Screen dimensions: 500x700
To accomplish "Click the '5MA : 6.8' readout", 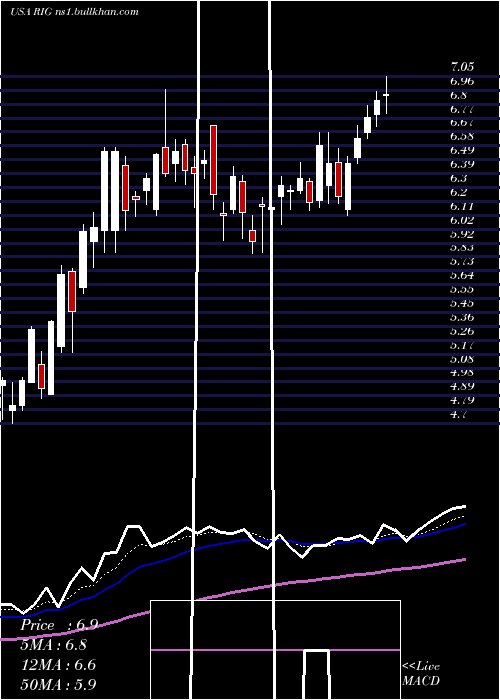I will click(x=54, y=645).
